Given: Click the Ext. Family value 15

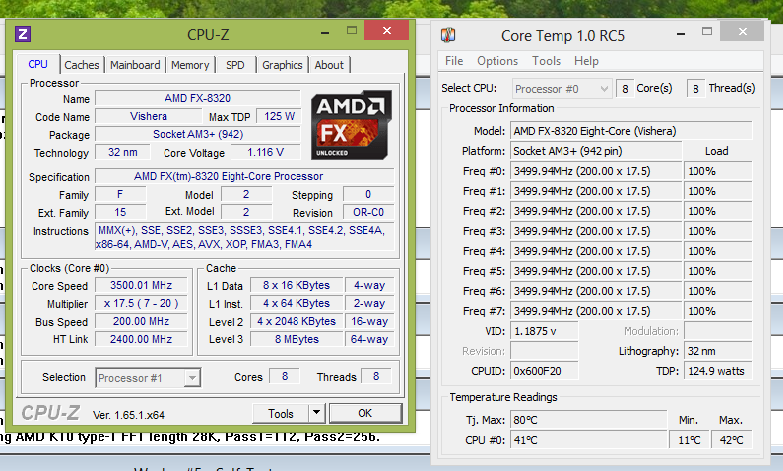Looking at the screenshot, I should [120, 212].
